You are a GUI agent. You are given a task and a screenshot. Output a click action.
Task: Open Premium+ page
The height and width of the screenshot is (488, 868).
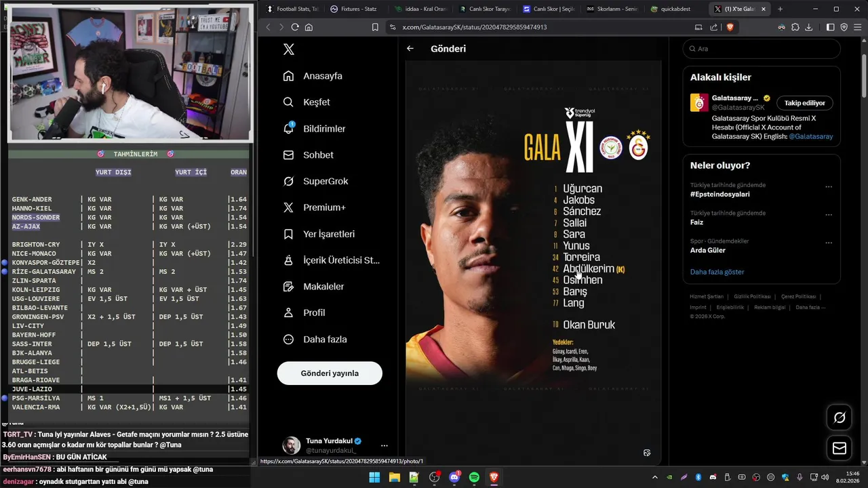click(x=314, y=207)
